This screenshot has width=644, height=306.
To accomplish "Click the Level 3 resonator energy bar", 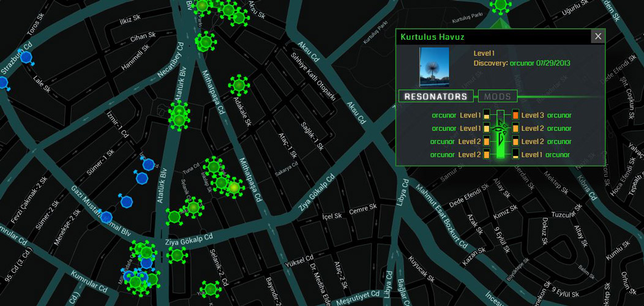I will 515,115.
